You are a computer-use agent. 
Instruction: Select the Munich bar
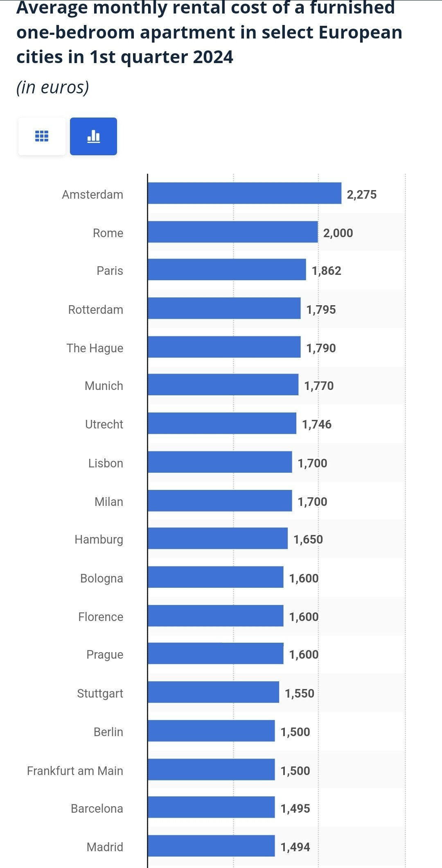223,385
